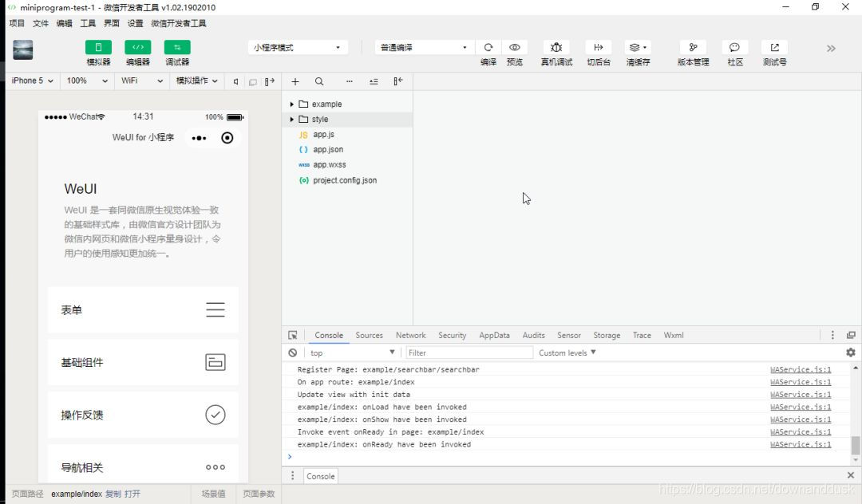862x504 pixels.
Task: Open the WiFi network dropdown
Action: click(x=142, y=81)
